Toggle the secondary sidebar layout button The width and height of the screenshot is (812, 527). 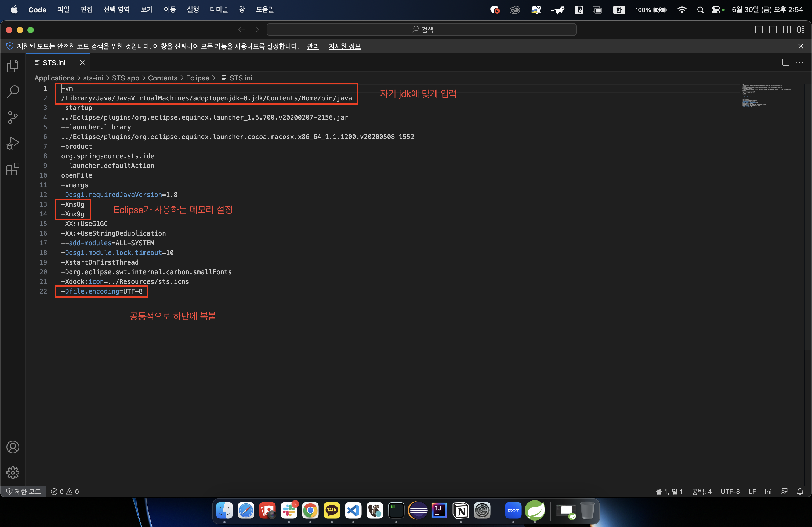pos(787,30)
